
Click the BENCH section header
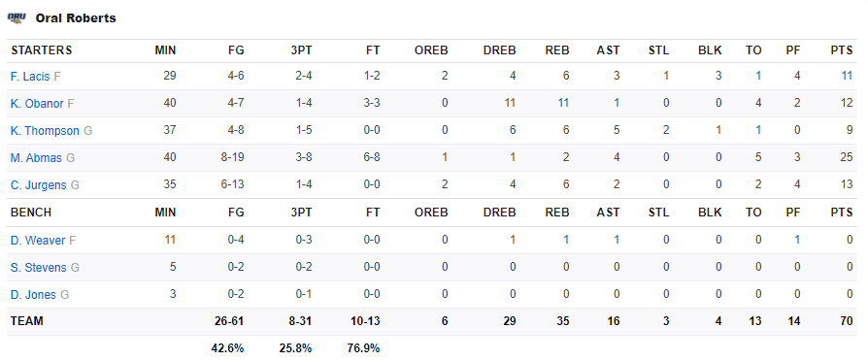(x=31, y=213)
